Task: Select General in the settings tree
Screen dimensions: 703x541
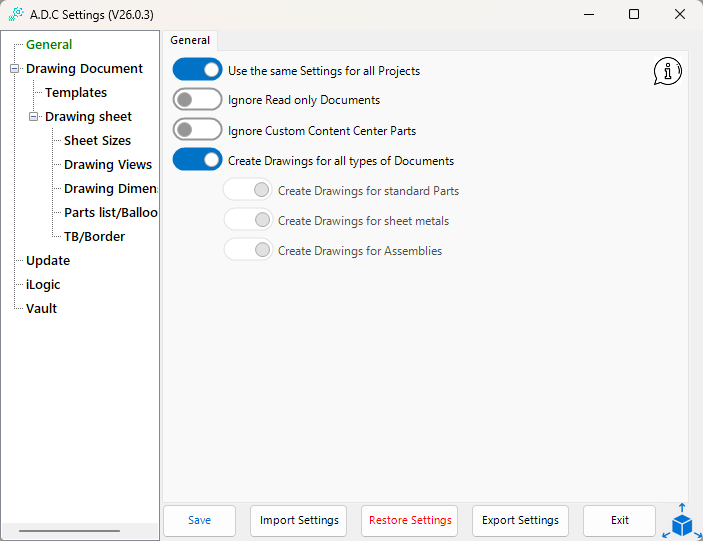Action: pyautogui.click(x=49, y=45)
